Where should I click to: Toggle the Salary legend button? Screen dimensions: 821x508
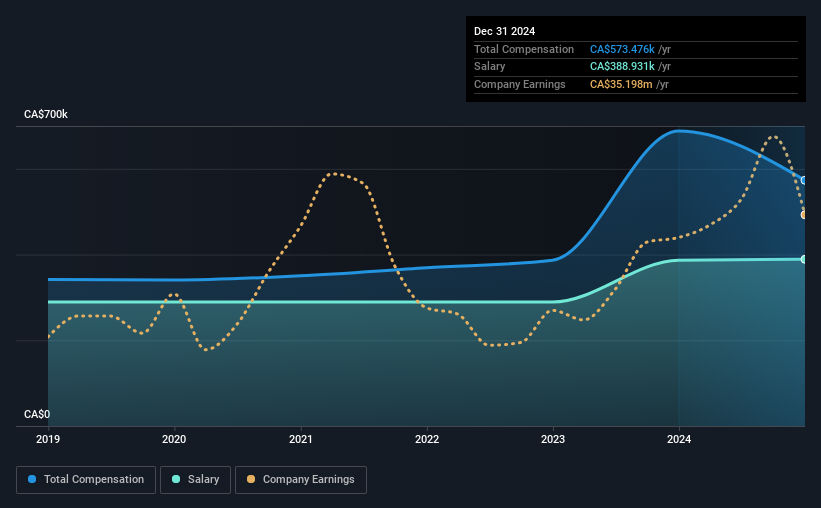tap(195, 480)
